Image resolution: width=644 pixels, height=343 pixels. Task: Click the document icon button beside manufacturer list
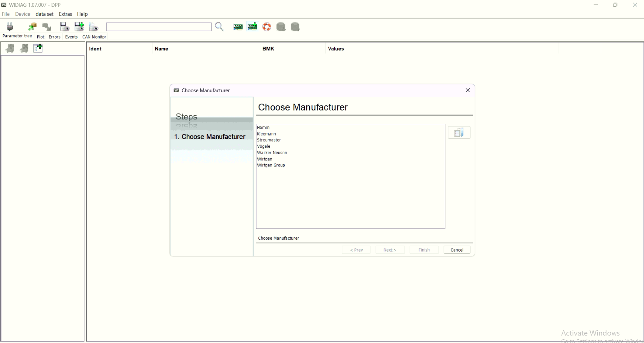click(x=459, y=132)
